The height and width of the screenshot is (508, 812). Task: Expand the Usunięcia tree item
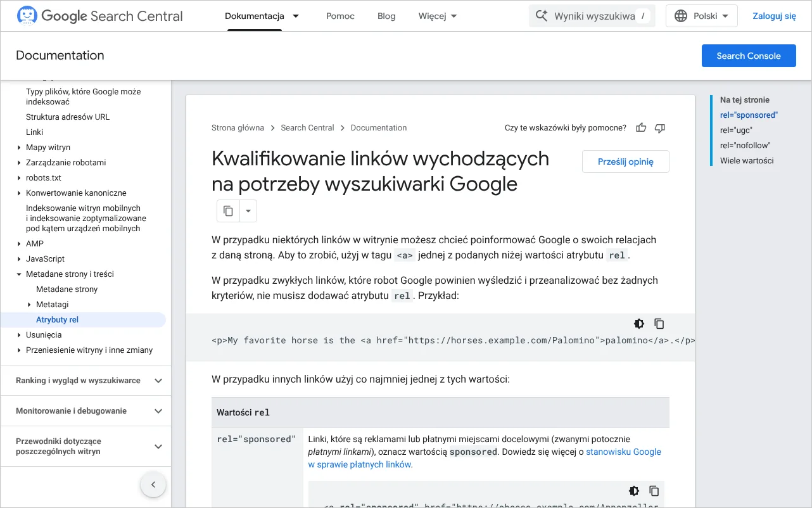(19, 335)
